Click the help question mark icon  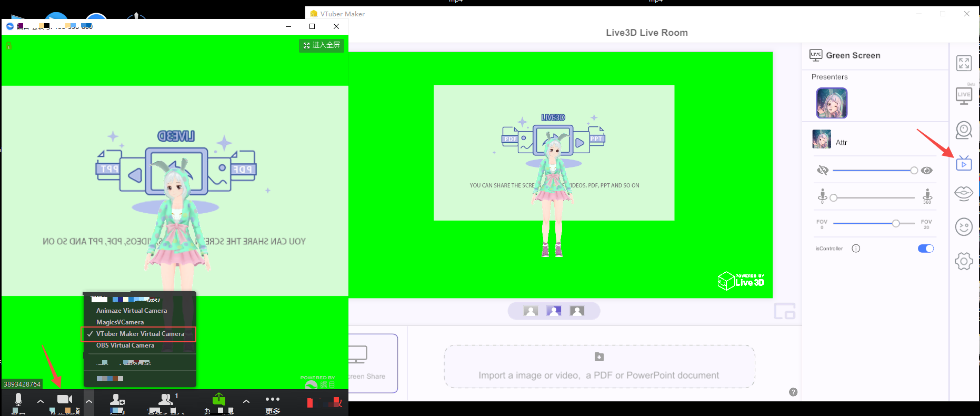[793, 392]
